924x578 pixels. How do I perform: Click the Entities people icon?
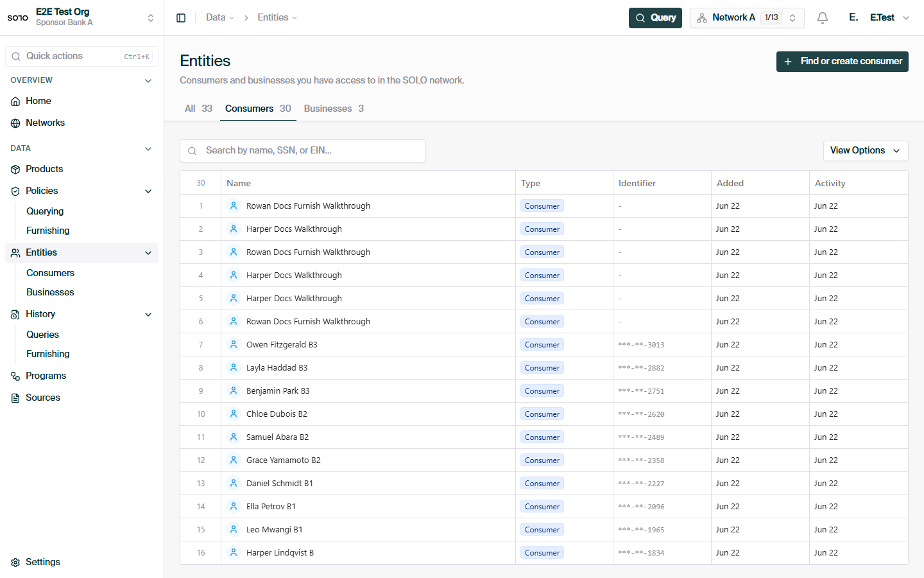(x=15, y=253)
